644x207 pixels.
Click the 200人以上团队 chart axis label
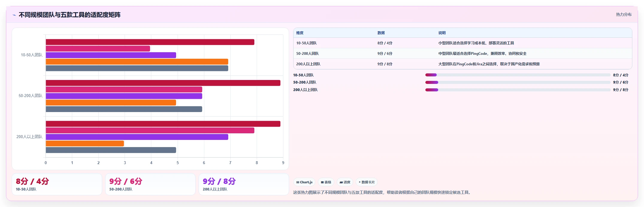click(x=29, y=137)
